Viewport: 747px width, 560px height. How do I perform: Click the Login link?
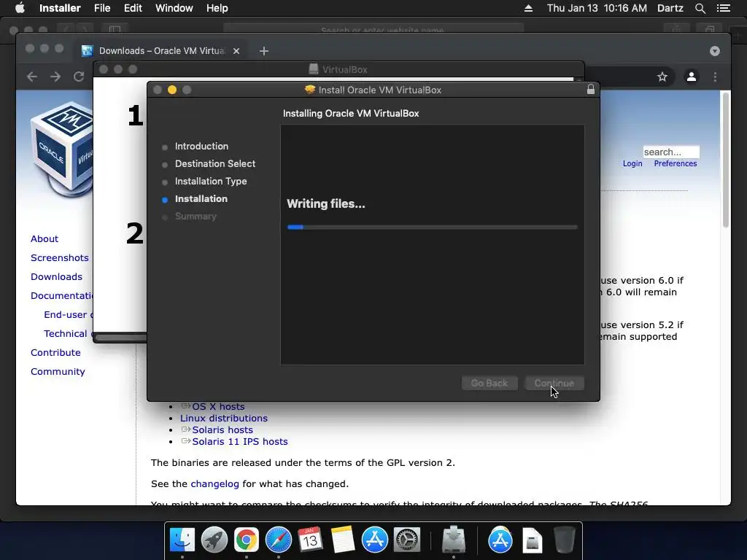pyautogui.click(x=632, y=164)
